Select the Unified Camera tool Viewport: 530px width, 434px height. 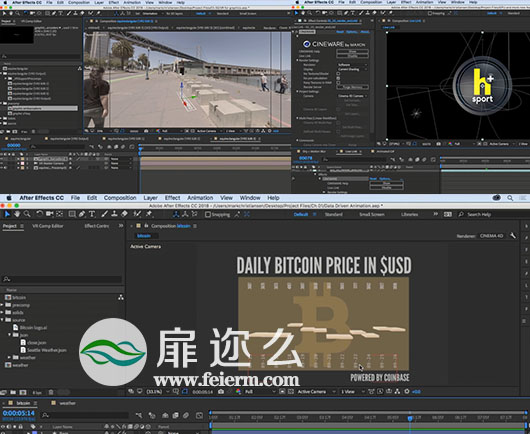(50, 214)
